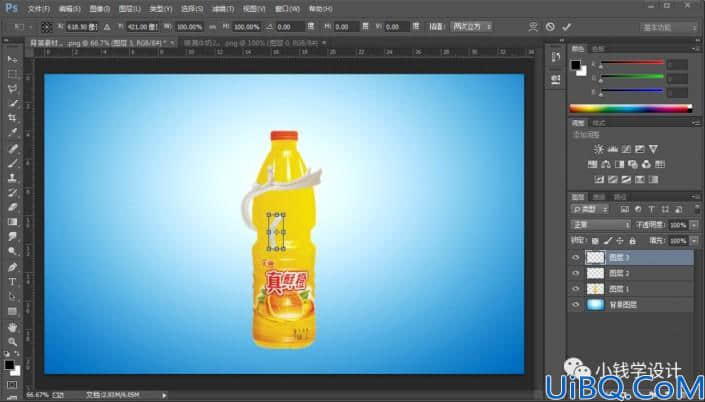Click the foreground color swatch in Color panel
The image size is (705, 402).
pos(576,65)
